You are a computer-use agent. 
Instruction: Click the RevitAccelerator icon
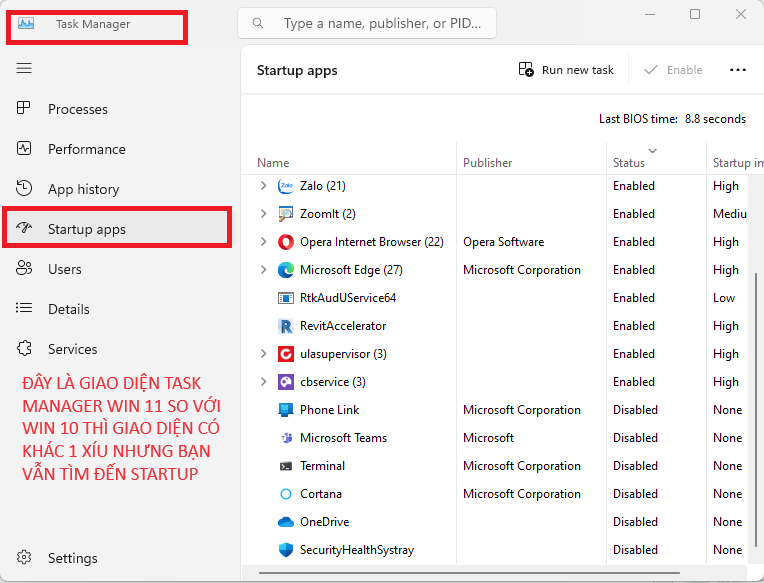pyautogui.click(x=285, y=326)
